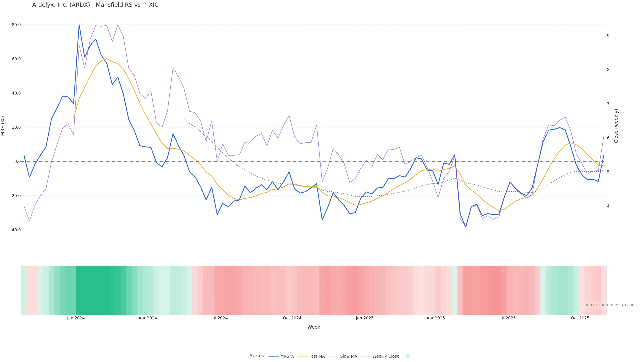The image size is (644, 362).
Task: Click the 80.0 tick on MRS axis
Action: tap(16, 25)
